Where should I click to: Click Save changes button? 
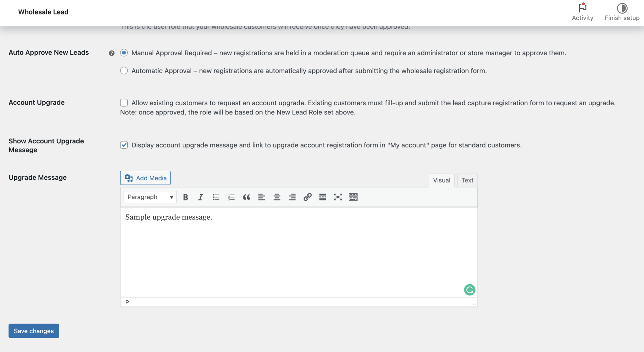(34, 331)
